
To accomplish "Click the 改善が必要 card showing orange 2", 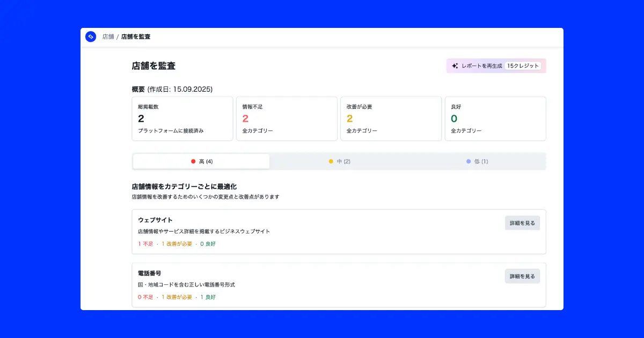I will pyautogui.click(x=391, y=119).
